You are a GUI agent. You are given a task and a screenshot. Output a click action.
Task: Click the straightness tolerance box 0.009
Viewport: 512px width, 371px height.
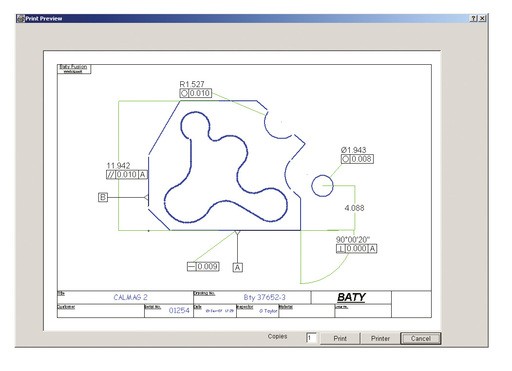[x=203, y=267]
